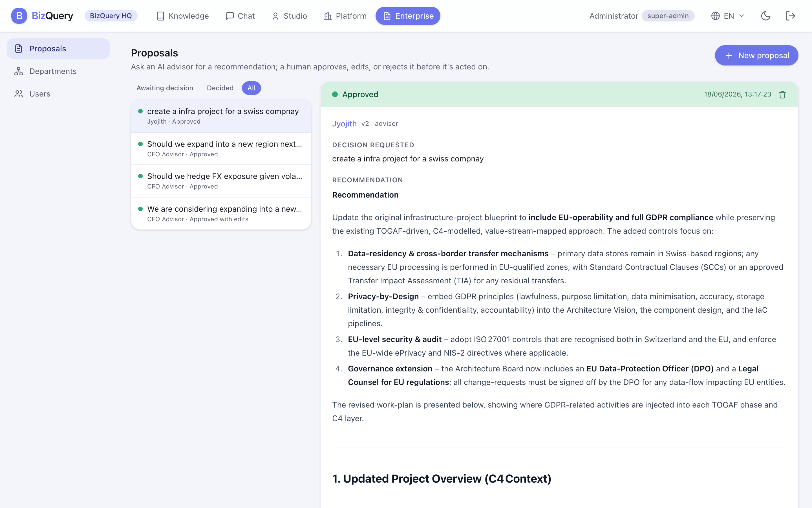Viewport: 812px width, 508px height.
Task: Open 'Should we hedge FX exposure' proposal
Action: pyautogui.click(x=221, y=181)
